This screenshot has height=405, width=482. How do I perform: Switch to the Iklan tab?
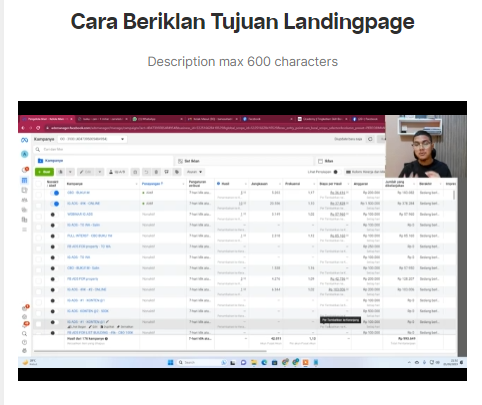[x=326, y=161]
